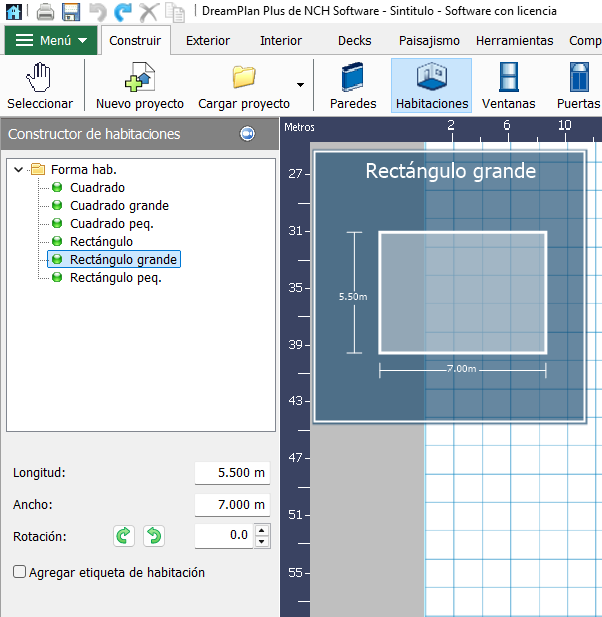
Task: Enable Agregar etiqueta de habitación checkbox
Action: [x=20, y=573]
